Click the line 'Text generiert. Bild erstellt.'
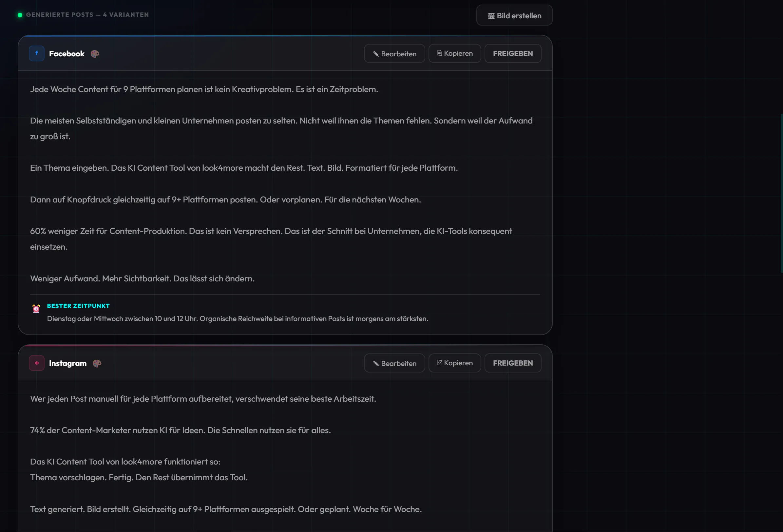This screenshot has height=532, width=783. click(226, 509)
